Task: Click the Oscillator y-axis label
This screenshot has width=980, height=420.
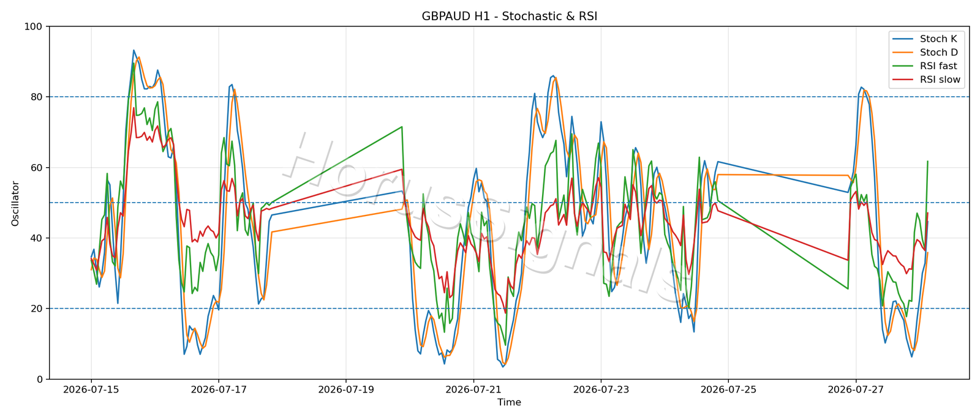Action: pyautogui.click(x=15, y=203)
